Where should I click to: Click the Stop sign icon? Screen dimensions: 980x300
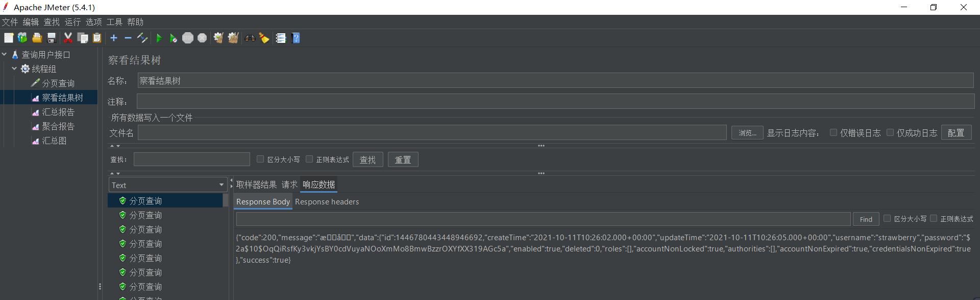[x=188, y=38]
